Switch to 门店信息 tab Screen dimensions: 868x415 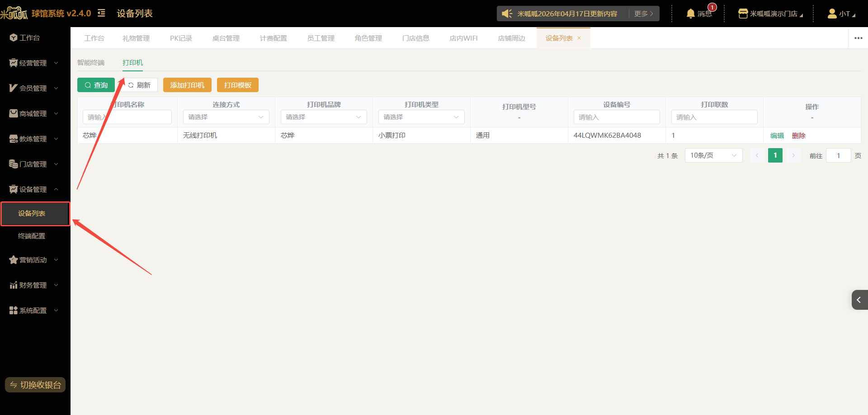[416, 38]
